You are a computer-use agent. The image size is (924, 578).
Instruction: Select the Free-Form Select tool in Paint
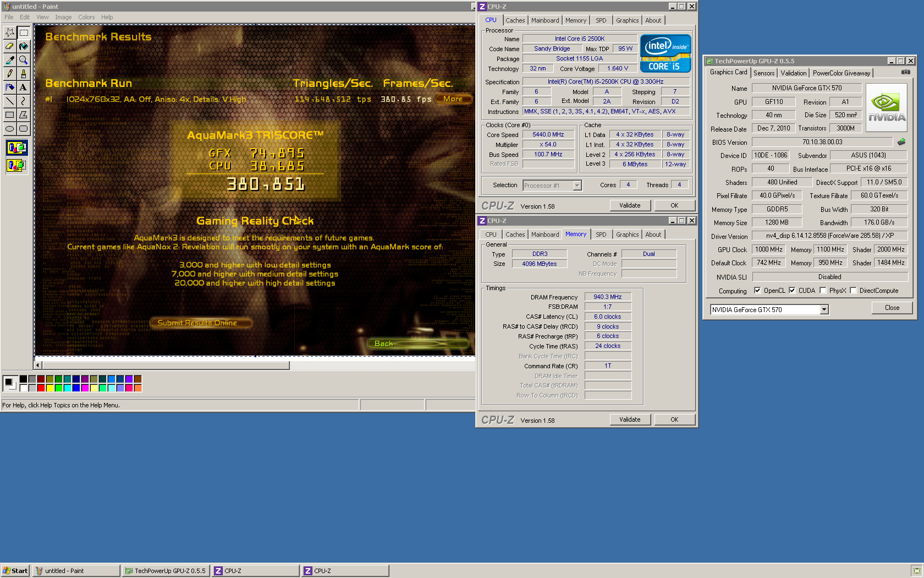point(10,32)
